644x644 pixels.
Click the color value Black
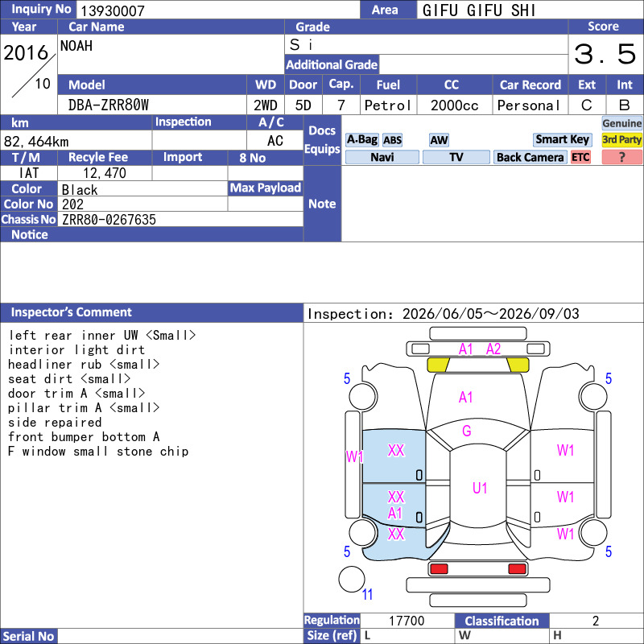[x=80, y=190]
